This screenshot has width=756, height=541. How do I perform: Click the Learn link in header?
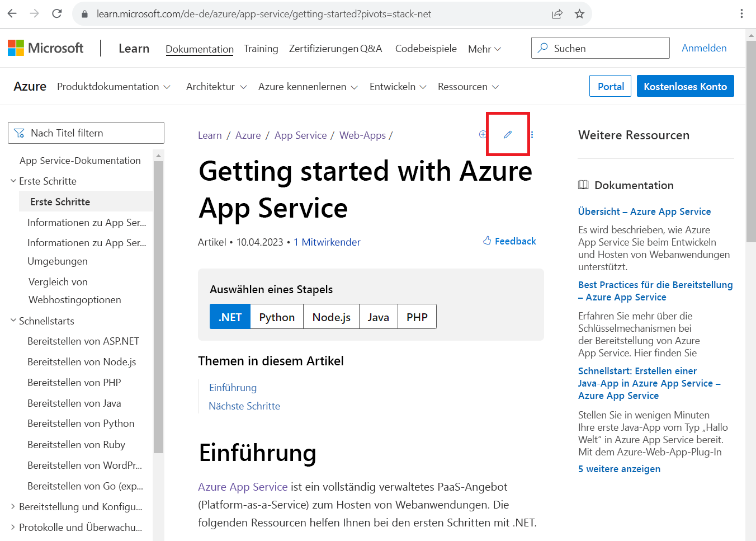point(134,49)
